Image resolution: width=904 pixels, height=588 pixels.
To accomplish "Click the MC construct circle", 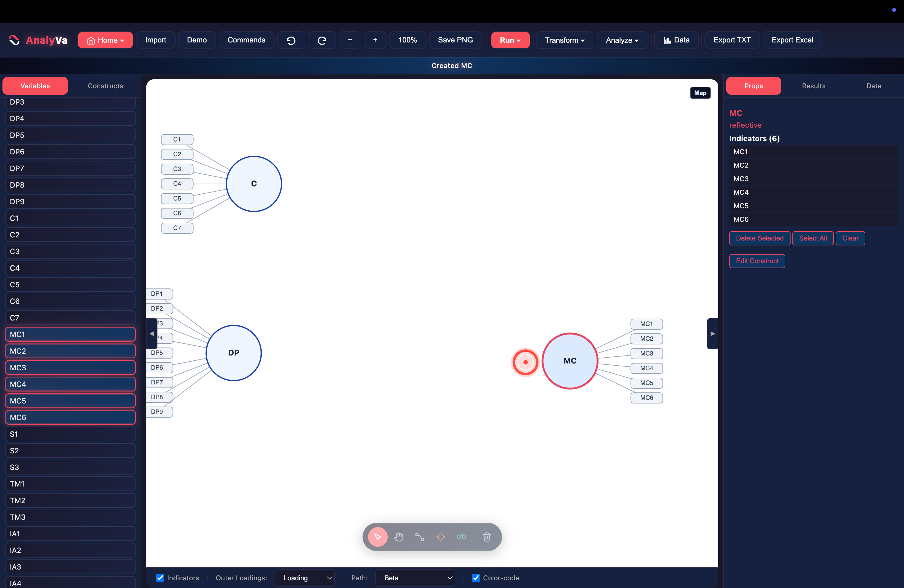I will (x=570, y=361).
